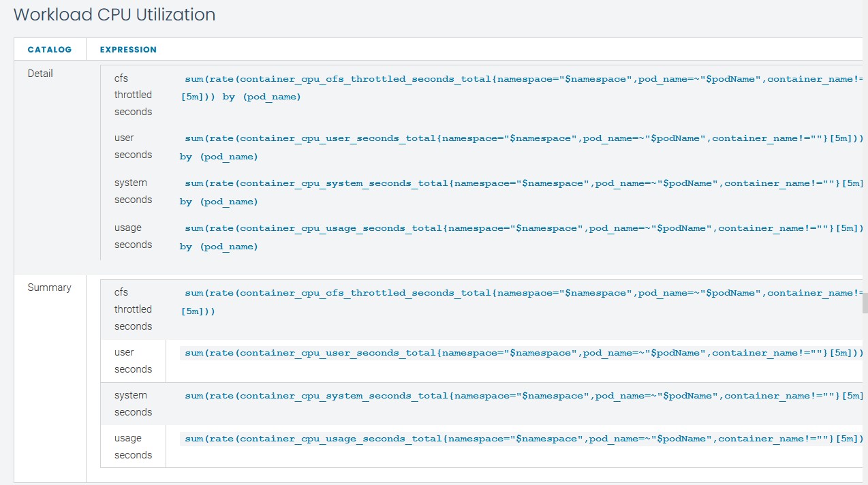Click Summary container_cpu_usage_seconds_total expression
This screenshot has width=868, height=485.
click(x=523, y=439)
